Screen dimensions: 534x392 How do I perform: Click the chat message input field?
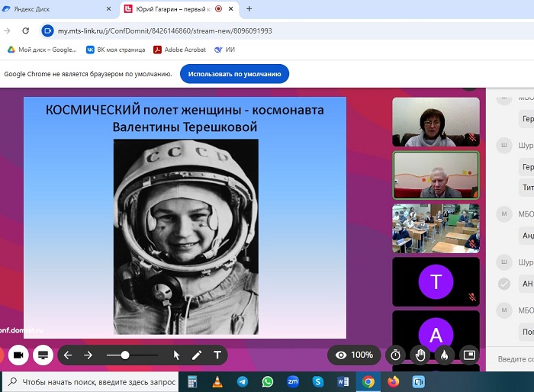(514, 358)
